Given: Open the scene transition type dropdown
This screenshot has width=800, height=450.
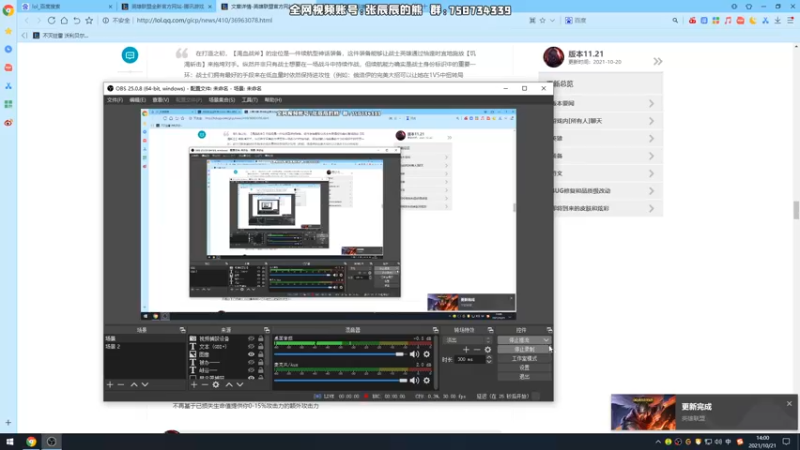Looking at the screenshot, I should point(468,340).
